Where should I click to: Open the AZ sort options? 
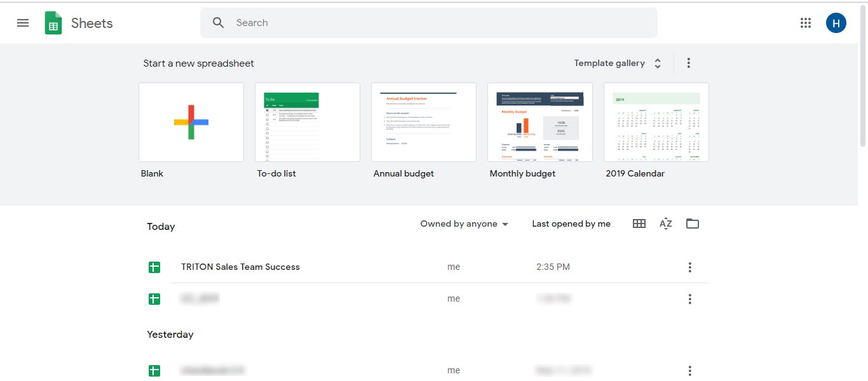pos(666,224)
